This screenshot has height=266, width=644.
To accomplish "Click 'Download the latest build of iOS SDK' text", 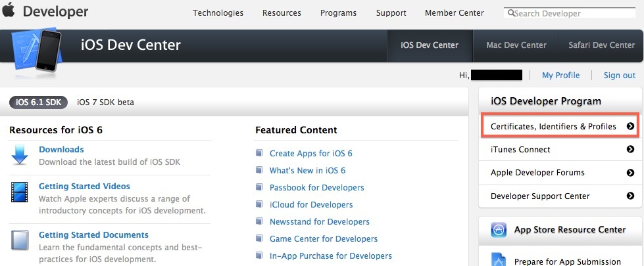I will [109, 162].
